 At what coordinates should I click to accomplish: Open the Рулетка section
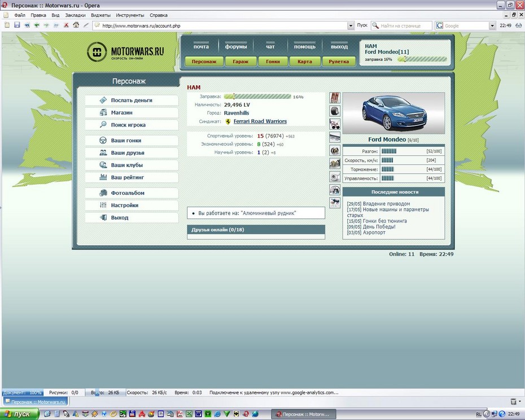[339, 62]
